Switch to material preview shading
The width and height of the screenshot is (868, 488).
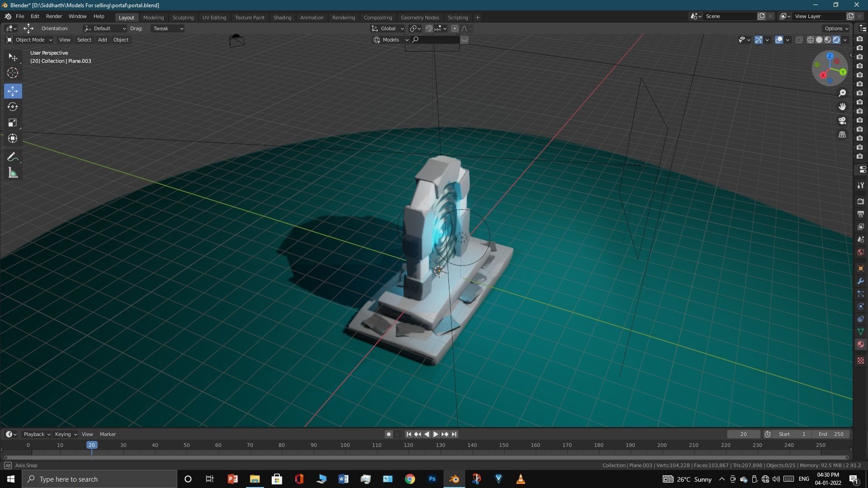click(x=828, y=40)
